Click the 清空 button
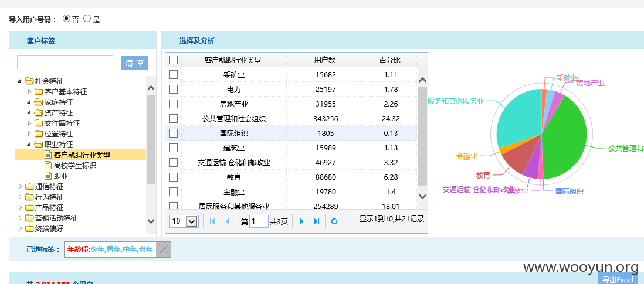 [135, 63]
